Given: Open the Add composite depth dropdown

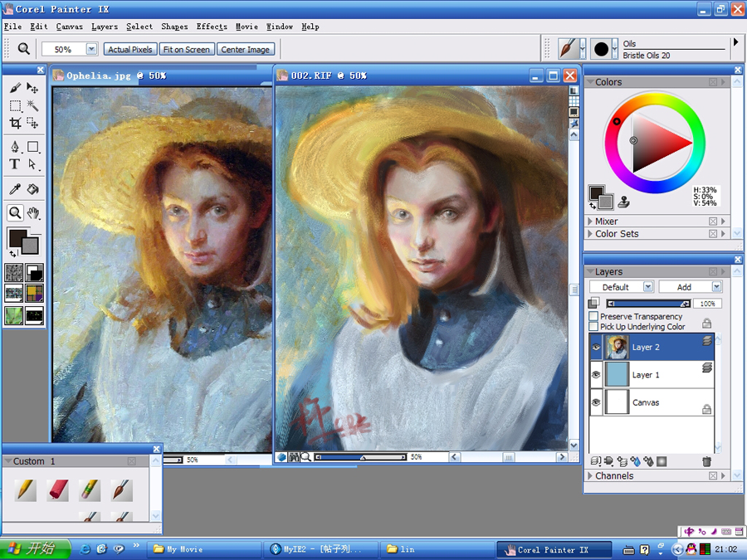Looking at the screenshot, I should 717,287.
